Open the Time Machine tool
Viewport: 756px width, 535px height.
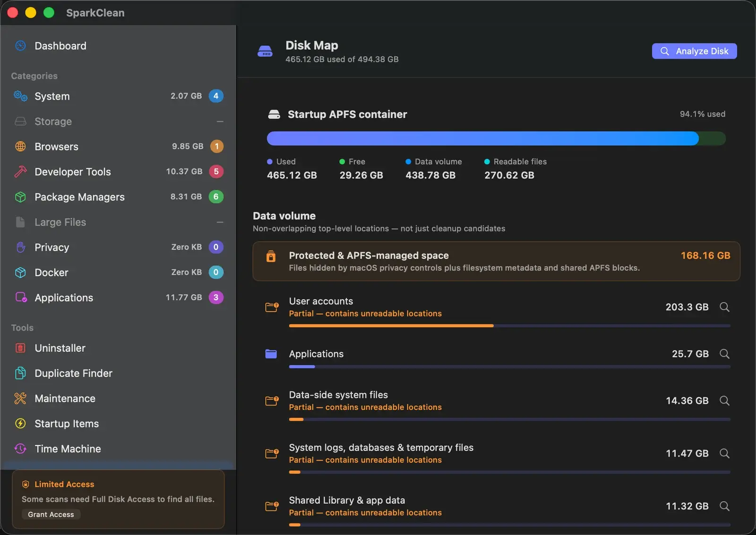[x=118, y=449]
